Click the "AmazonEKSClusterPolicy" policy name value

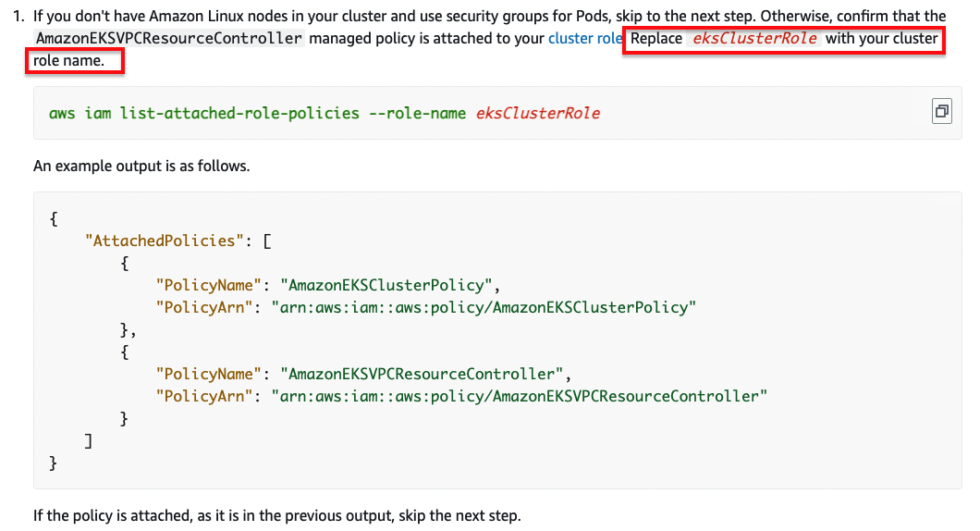point(386,285)
